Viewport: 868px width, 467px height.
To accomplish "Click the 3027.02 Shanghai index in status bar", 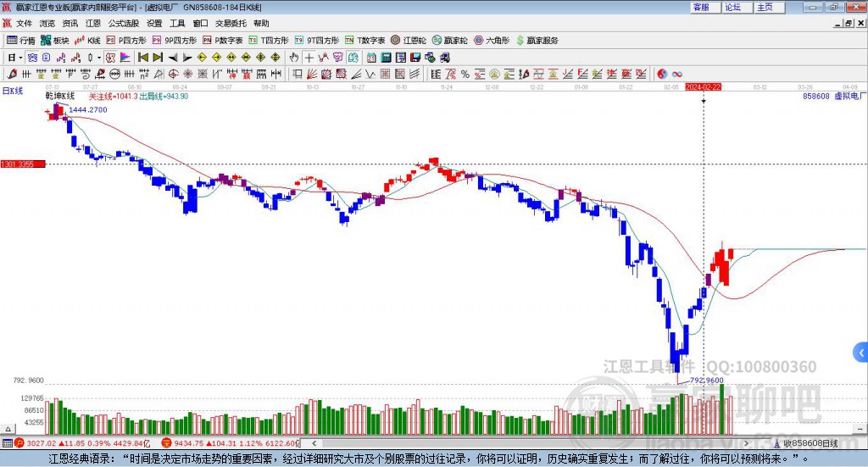I will click(x=42, y=443).
